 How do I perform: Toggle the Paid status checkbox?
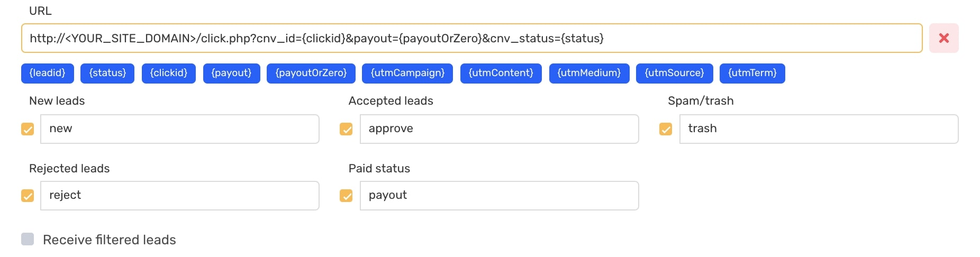346,196
